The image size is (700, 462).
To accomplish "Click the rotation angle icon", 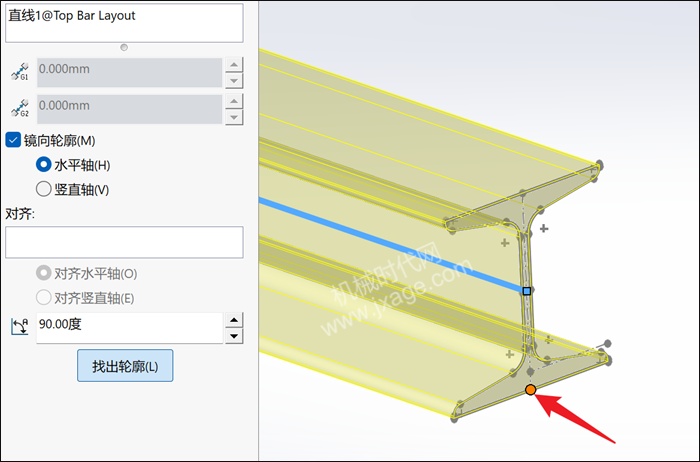I will pyautogui.click(x=19, y=326).
